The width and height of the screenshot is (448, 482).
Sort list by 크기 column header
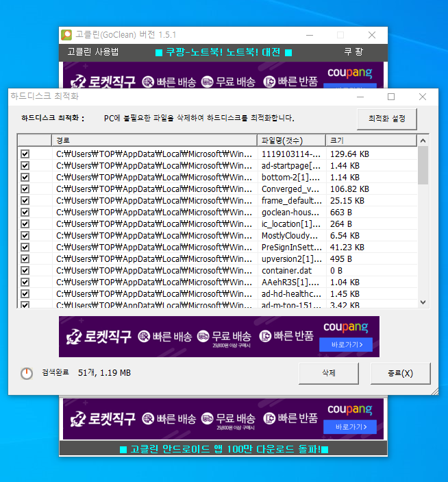click(x=371, y=141)
